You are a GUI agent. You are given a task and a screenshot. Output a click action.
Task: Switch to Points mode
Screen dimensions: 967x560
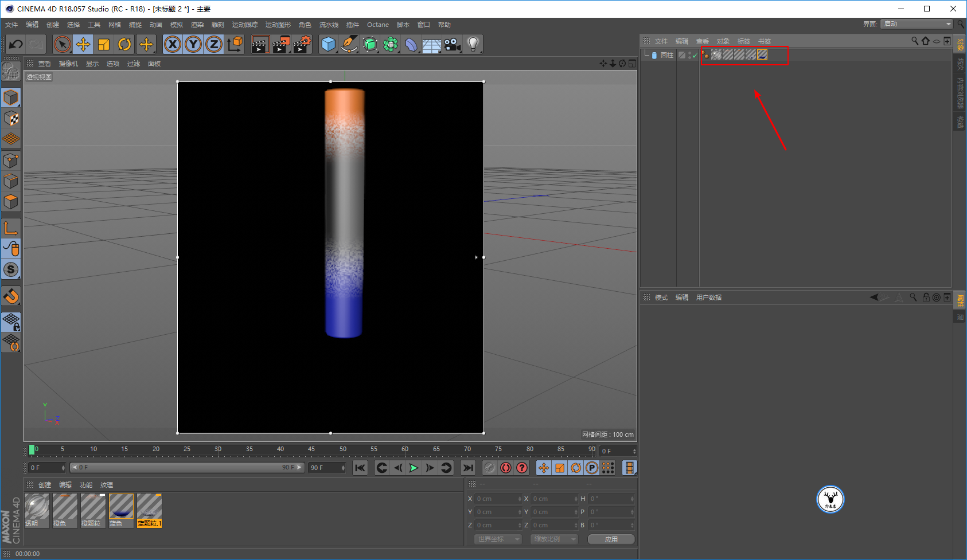click(11, 160)
